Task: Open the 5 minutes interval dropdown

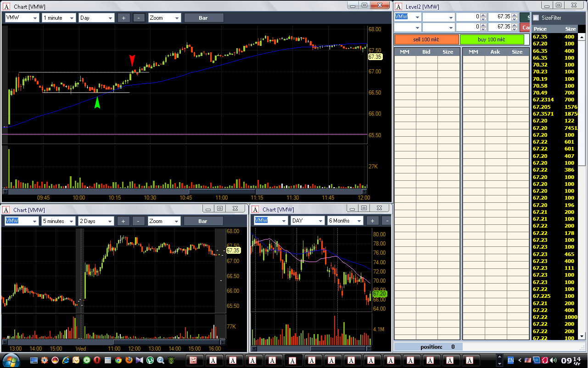Action: (72, 221)
